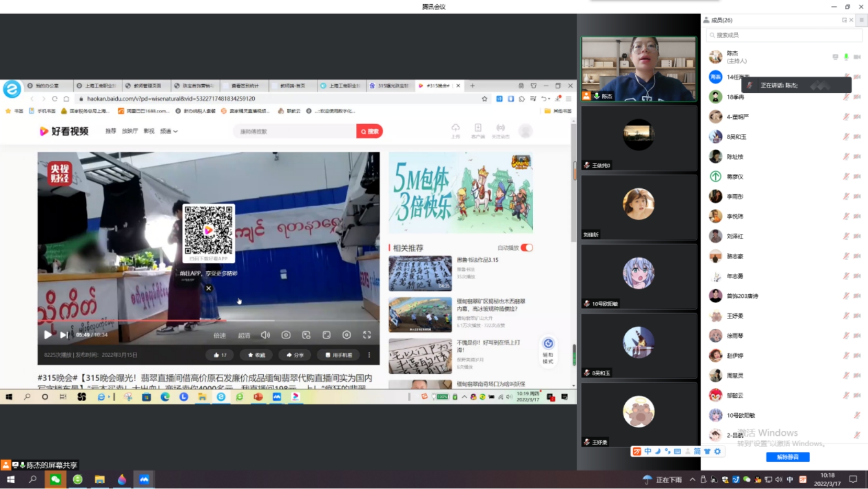Toggle microphone for member 陈址桉
This screenshot has height=489, width=868.
846,157
